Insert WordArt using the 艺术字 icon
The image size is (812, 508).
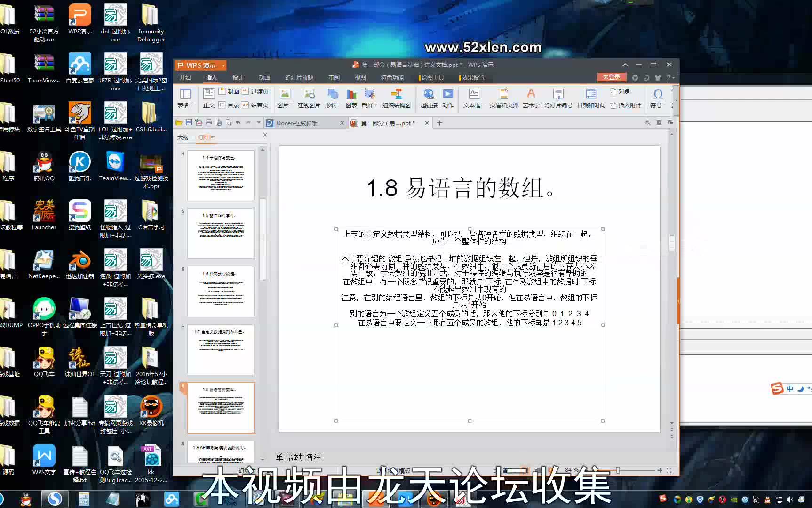pos(531,97)
